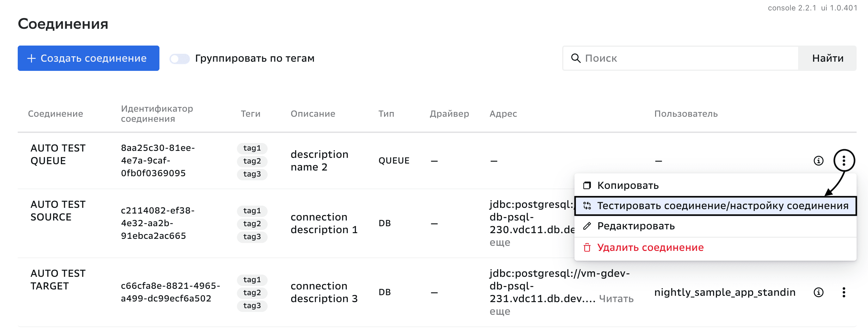
Task: Choose Удалить соединение in the menu
Action: pos(650,247)
